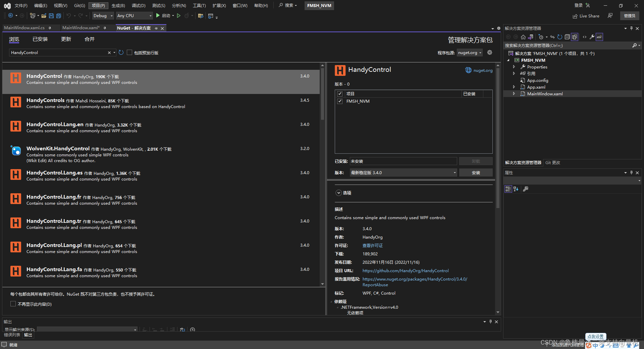Refresh Solution Explorer with circular arrow icon
644x349 pixels.
click(559, 37)
